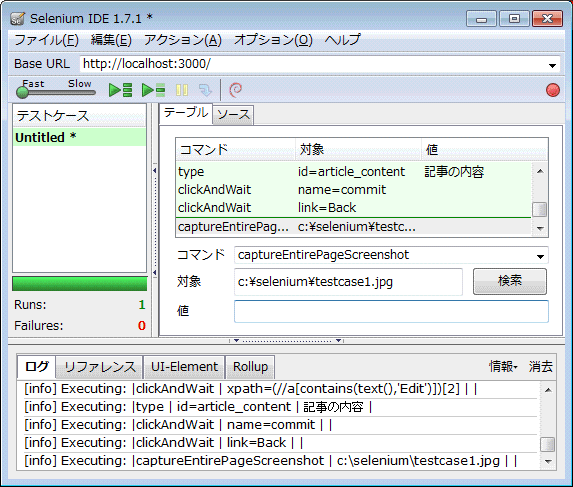Collapse the test case pane upper arrow
Viewport: 573px width, 487px height.
(155, 171)
